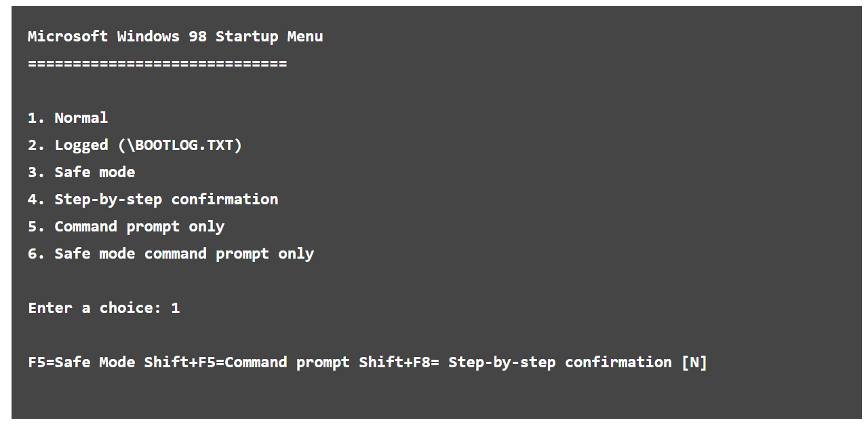Click the Microsoft Windows 98 Startup Menu title
This screenshot has width=868, height=429.
[175, 37]
